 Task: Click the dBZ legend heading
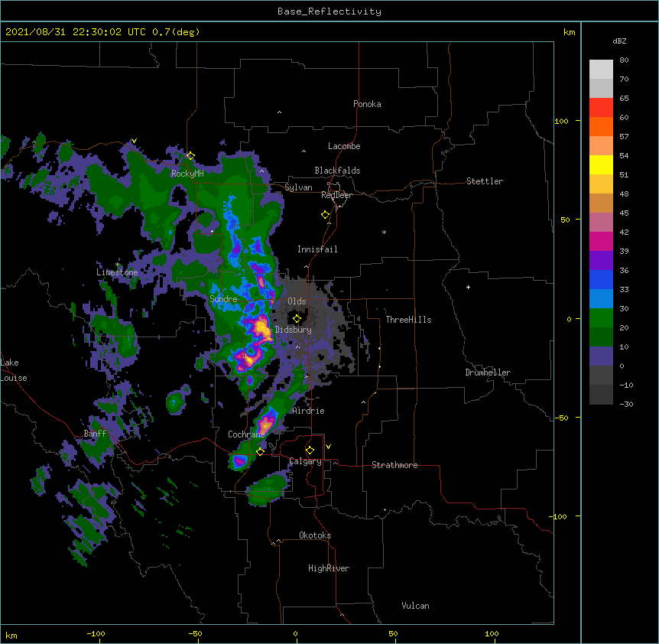coord(619,41)
